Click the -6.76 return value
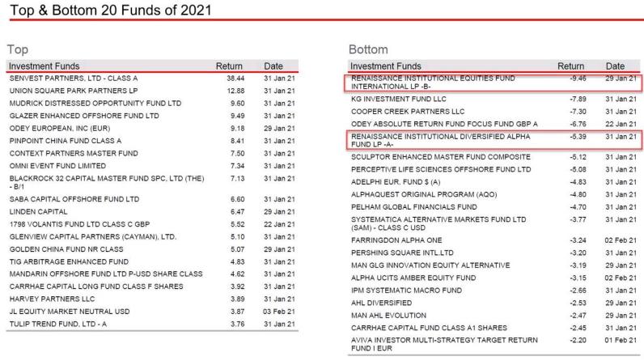The height and width of the screenshot is (361, 644). 578,124
